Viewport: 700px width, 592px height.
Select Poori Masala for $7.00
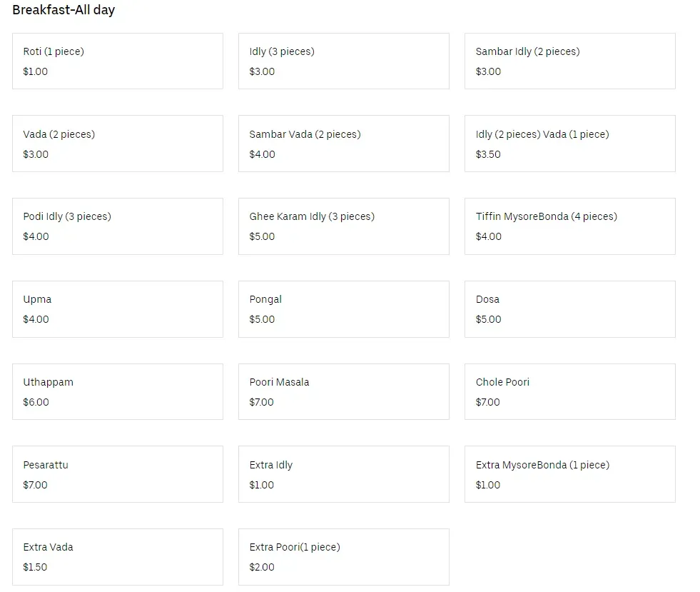point(343,391)
